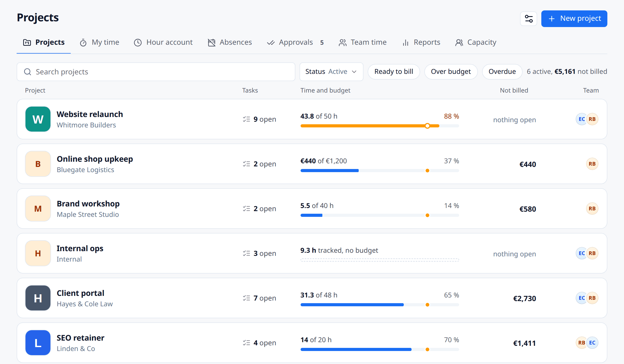Screen dimensions: 624x364
Task: Open the Hour account tab
Action: (x=163, y=42)
